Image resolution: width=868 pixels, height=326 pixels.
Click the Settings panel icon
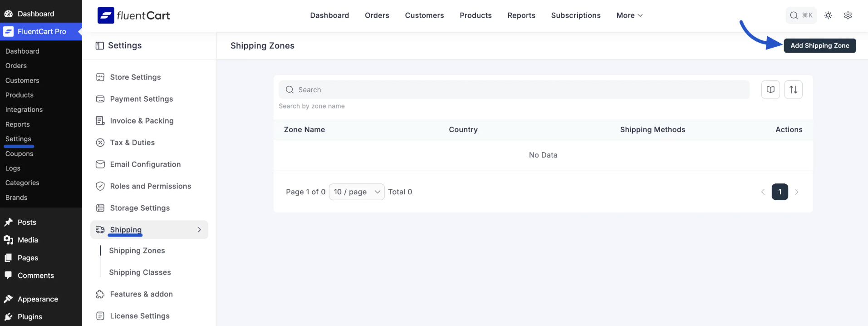coord(100,45)
